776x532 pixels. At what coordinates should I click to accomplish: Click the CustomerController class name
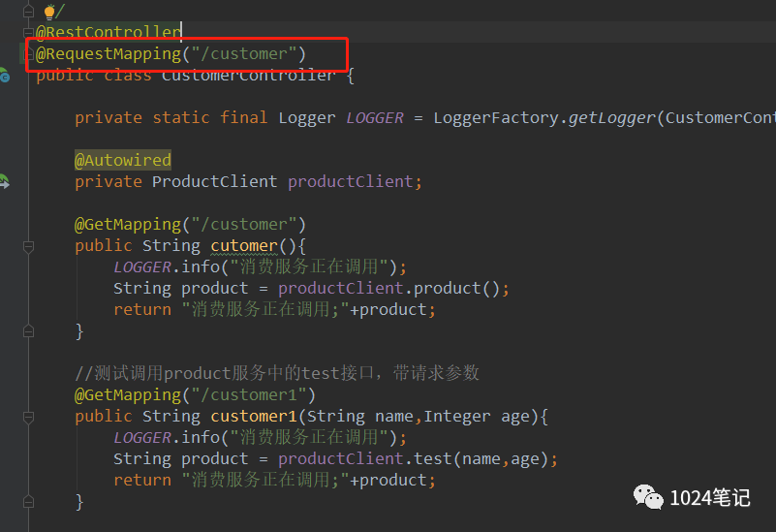tap(248, 76)
